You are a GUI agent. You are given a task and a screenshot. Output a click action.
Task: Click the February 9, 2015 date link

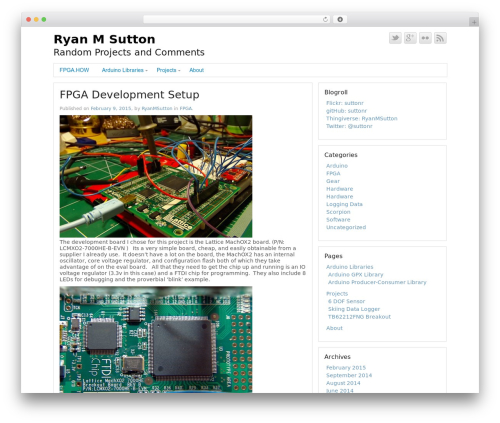click(x=111, y=108)
